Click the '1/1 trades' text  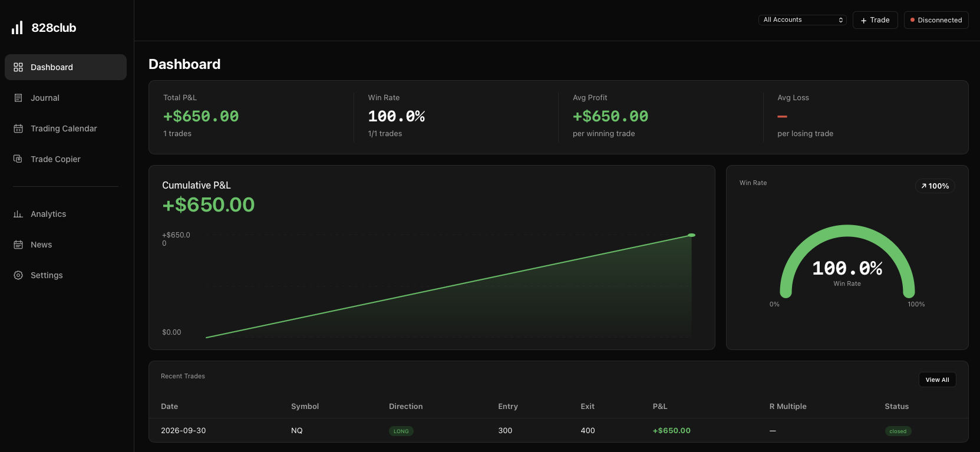tap(385, 134)
